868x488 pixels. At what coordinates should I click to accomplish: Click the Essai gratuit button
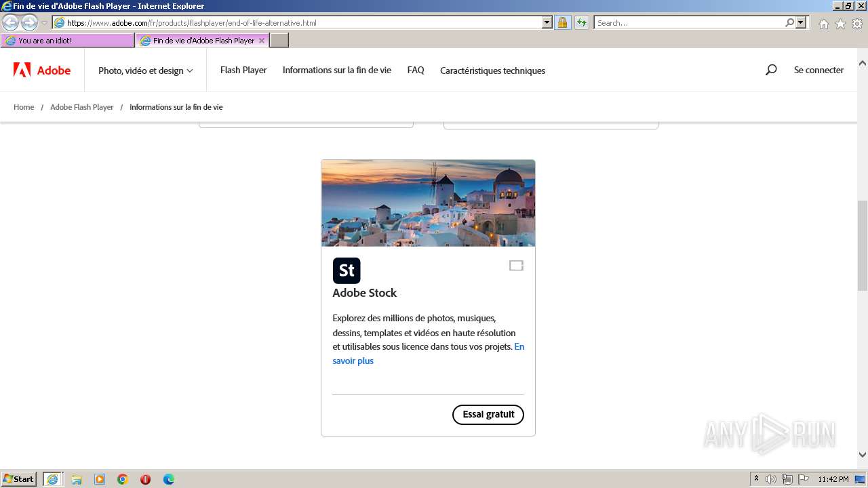point(488,415)
